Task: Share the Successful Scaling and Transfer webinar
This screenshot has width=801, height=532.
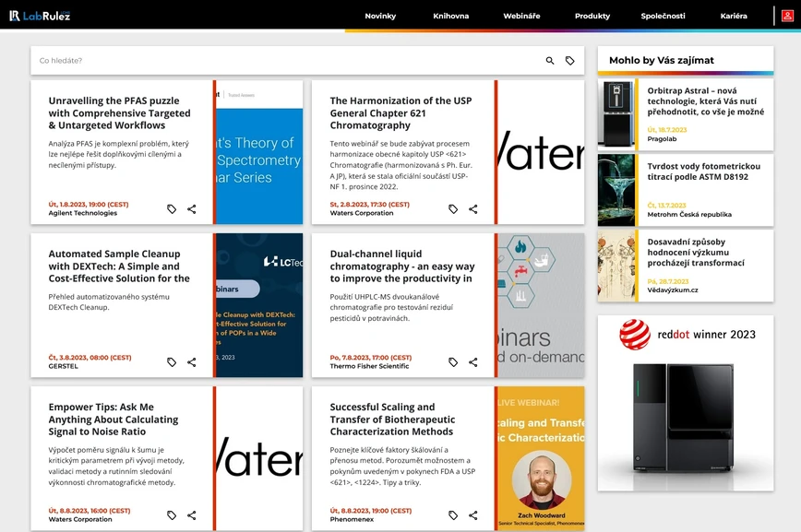Action: (x=473, y=515)
